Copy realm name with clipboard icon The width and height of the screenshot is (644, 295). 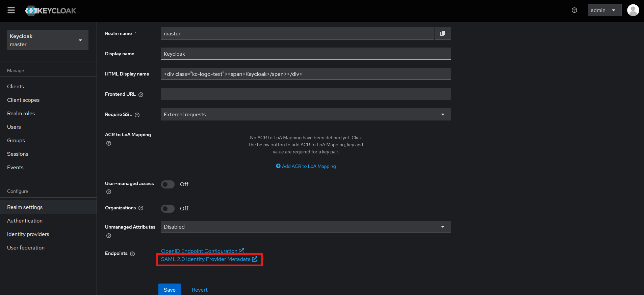coord(443,33)
